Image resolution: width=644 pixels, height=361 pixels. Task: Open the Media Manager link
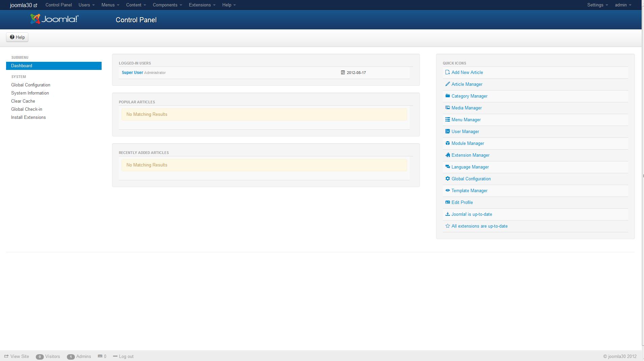coord(466,108)
